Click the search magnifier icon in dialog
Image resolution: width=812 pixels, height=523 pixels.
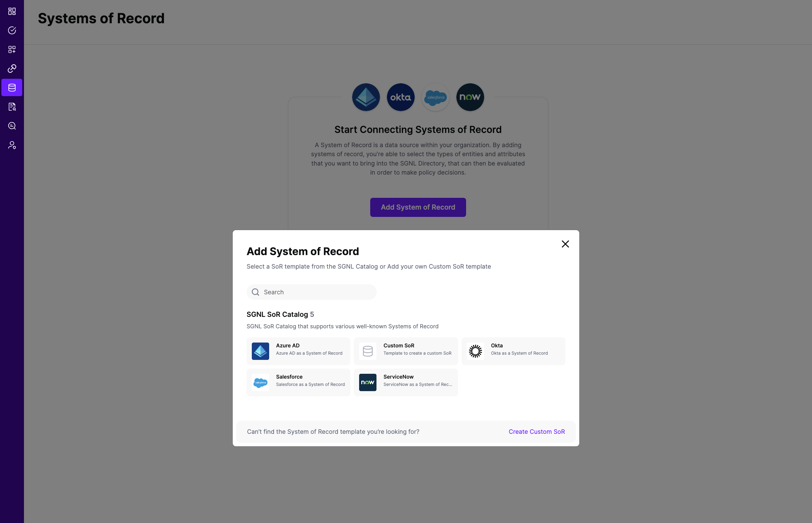tap(256, 292)
